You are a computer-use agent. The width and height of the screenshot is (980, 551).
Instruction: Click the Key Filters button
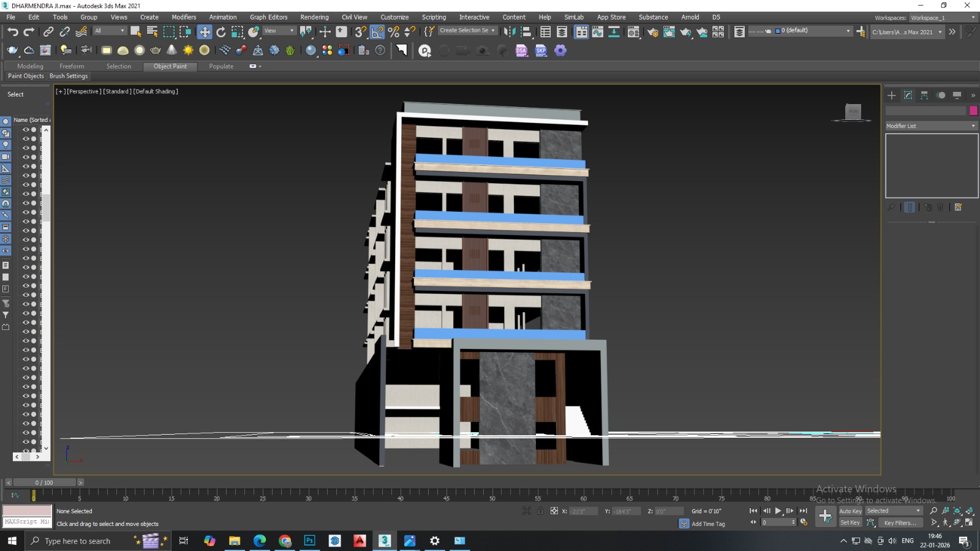click(900, 523)
